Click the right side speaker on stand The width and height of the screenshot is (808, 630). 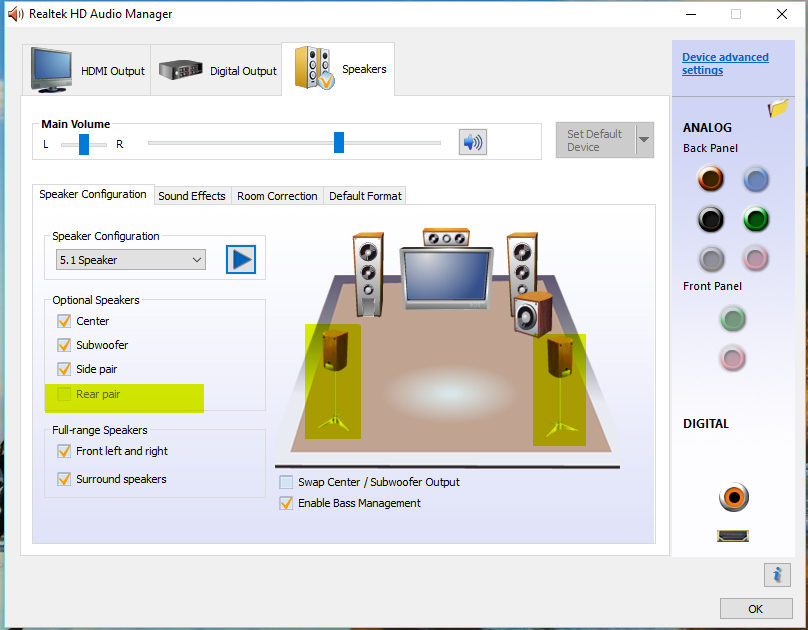(560, 385)
